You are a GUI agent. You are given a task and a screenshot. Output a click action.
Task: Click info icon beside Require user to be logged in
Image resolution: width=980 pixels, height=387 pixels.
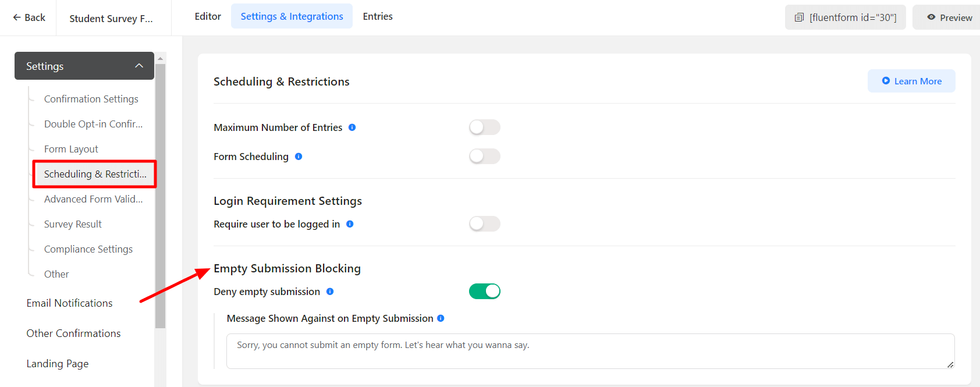[x=350, y=224]
